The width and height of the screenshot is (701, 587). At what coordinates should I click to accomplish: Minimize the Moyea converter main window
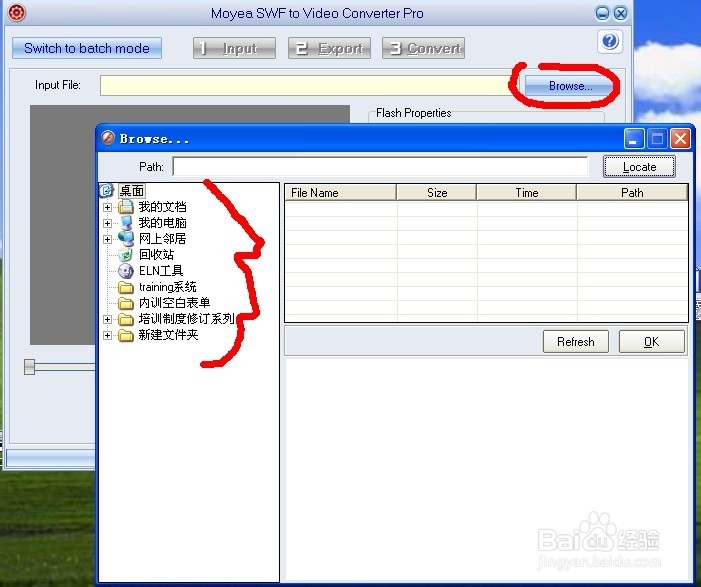pos(602,13)
